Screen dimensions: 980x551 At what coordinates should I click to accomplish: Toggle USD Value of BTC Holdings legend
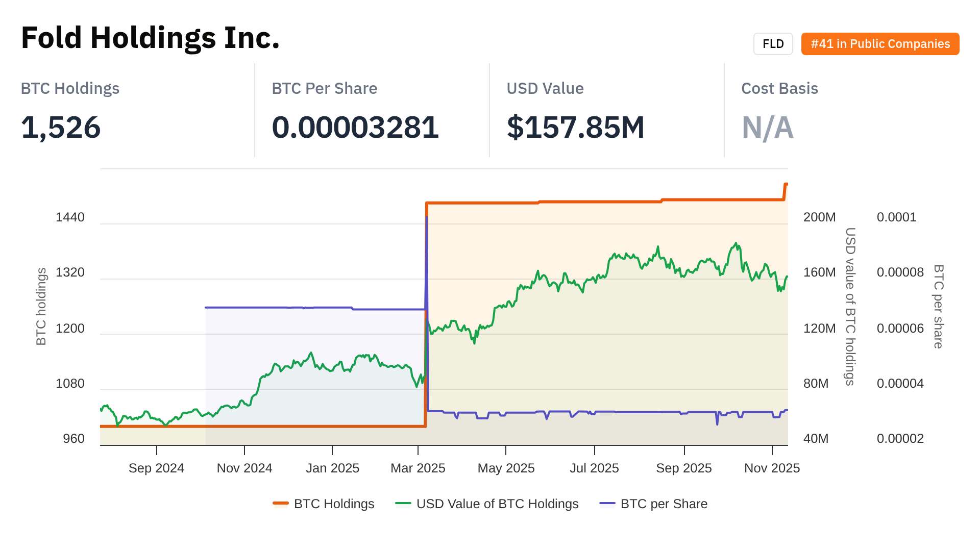pos(497,504)
